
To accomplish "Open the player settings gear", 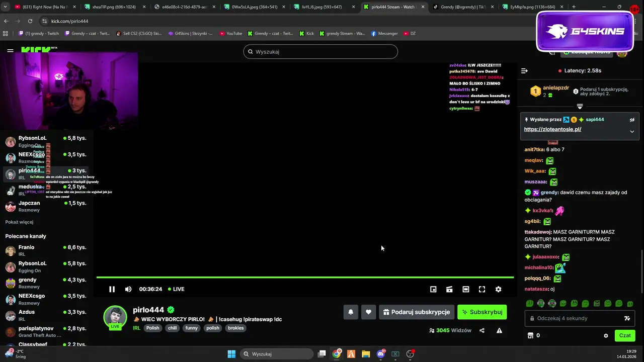I will [x=498, y=289].
